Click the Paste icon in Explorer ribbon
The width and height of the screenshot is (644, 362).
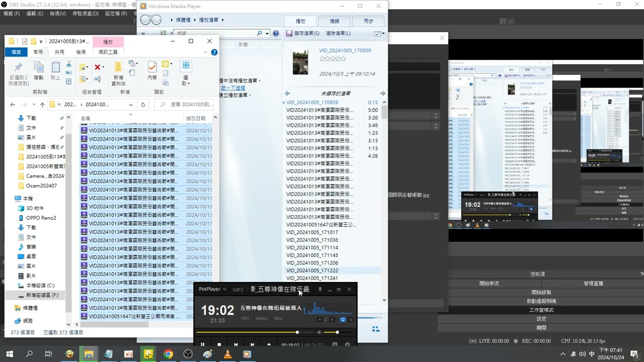click(55, 71)
